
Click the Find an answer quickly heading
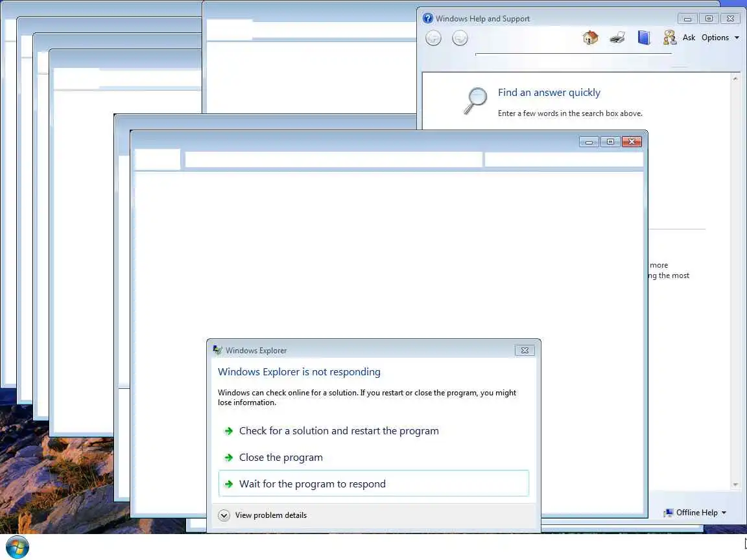[x=549, y=93]
